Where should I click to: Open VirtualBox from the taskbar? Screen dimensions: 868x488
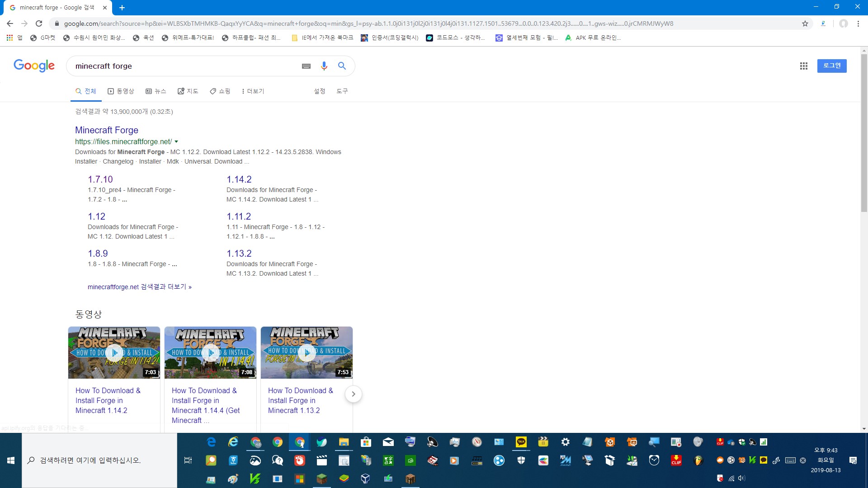(x=366, y=479)
